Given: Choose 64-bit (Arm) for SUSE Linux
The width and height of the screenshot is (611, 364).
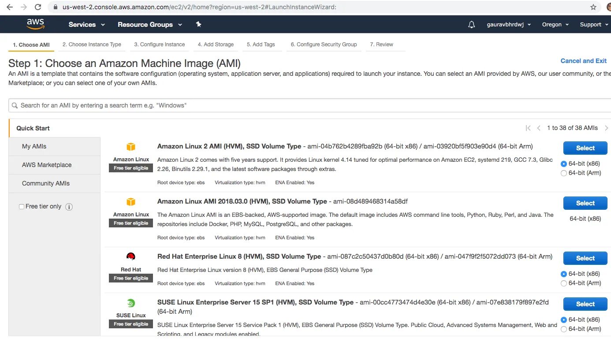Looking at the screenshot, I should click(x=563, y=329).
